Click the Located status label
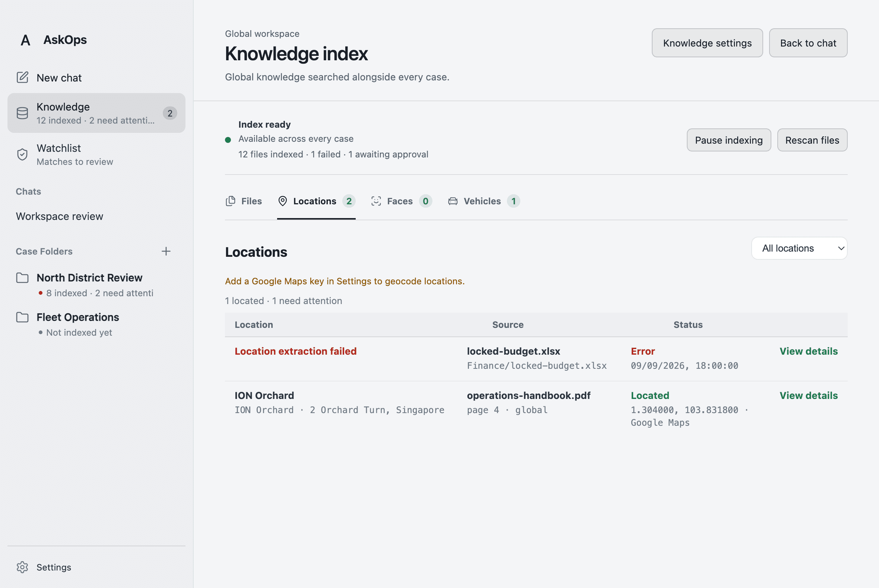879x588 pixels. [x=650, y=396]
